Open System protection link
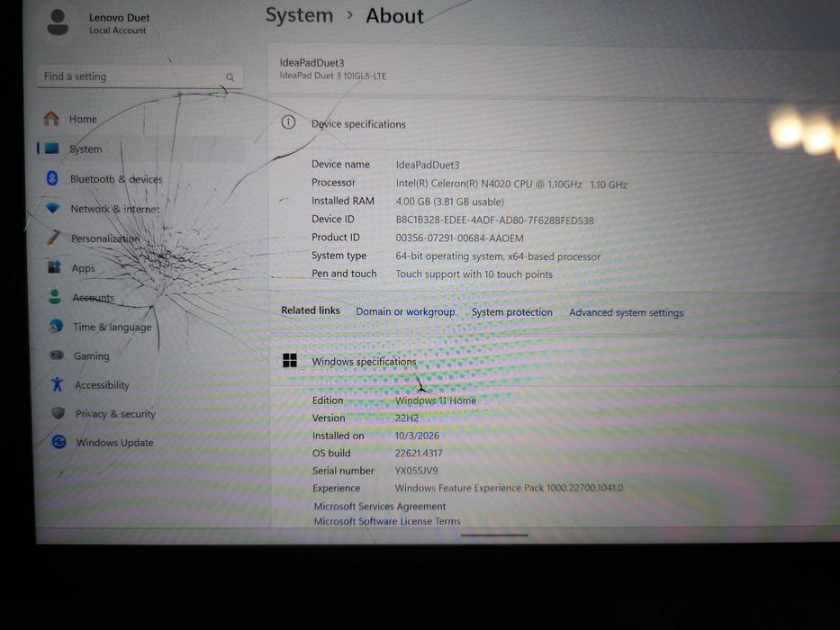The image size is (840, 630). point(511,311)
